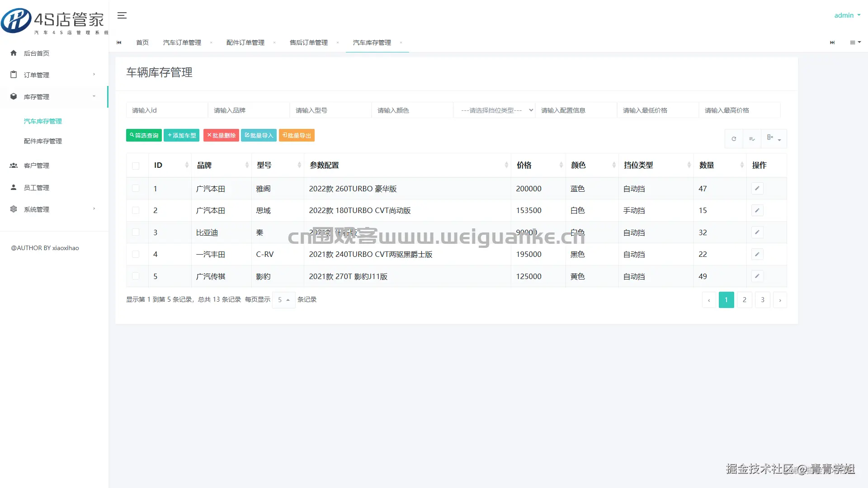Focus the 请输入颜色 field
This screenshot has height=488, width=868.
click(412, 110)
